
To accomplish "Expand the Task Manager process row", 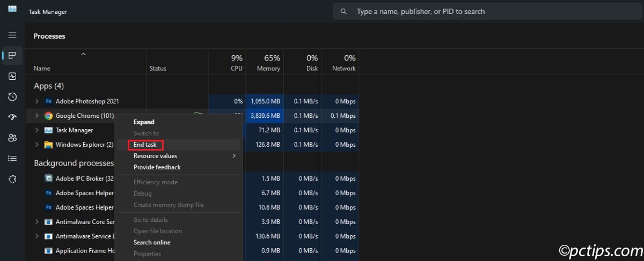I will click(36, 130).
